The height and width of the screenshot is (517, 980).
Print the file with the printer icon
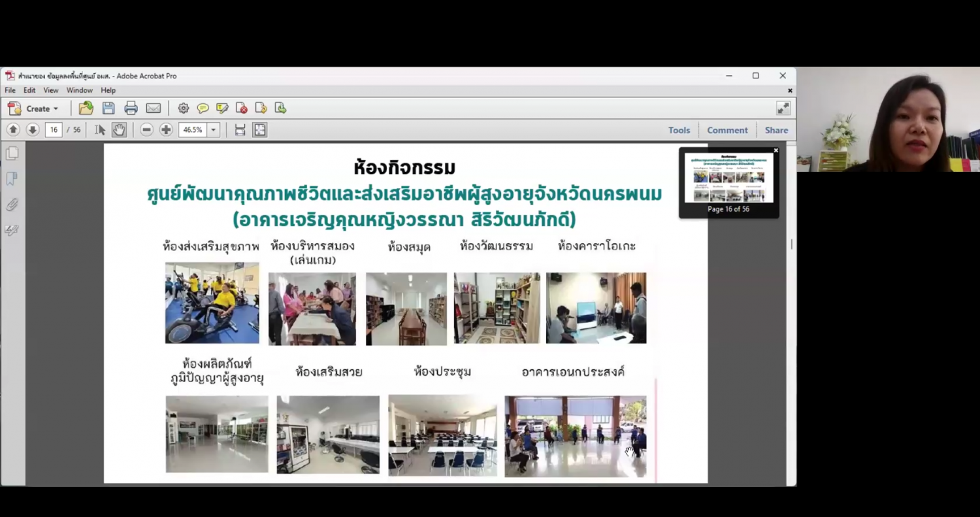(x=131, y=108)
